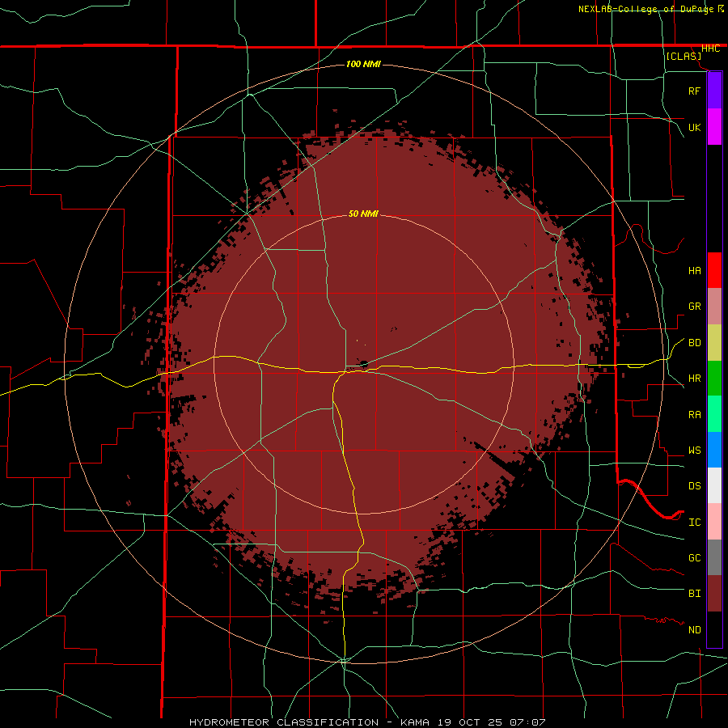Click the 07:07 timestamp
The image size is (728, 728).
click(x=527, y=722)
